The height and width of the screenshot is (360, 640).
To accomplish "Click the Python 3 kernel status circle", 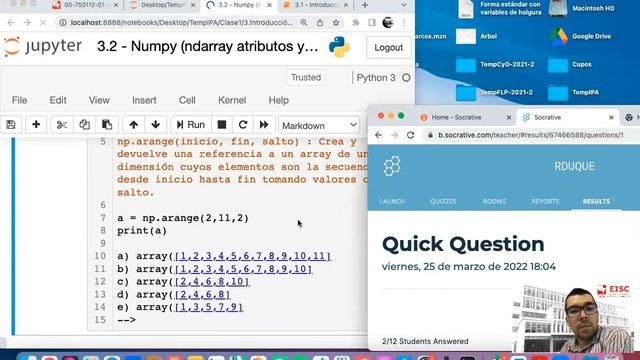I will 406,78.
